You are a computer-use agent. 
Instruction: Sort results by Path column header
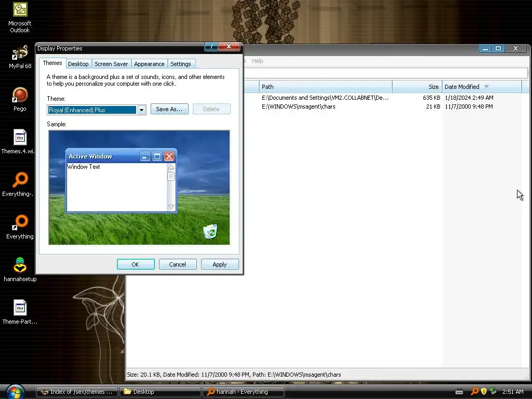coord(326,87)
